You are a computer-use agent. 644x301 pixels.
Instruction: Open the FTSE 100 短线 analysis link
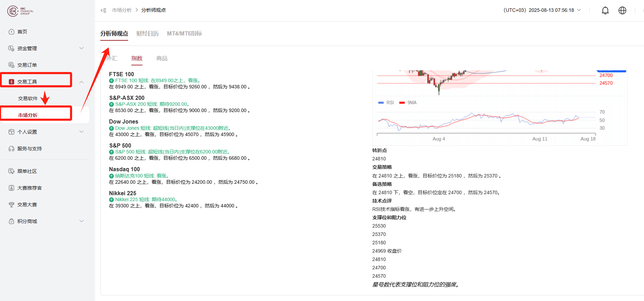158,81
